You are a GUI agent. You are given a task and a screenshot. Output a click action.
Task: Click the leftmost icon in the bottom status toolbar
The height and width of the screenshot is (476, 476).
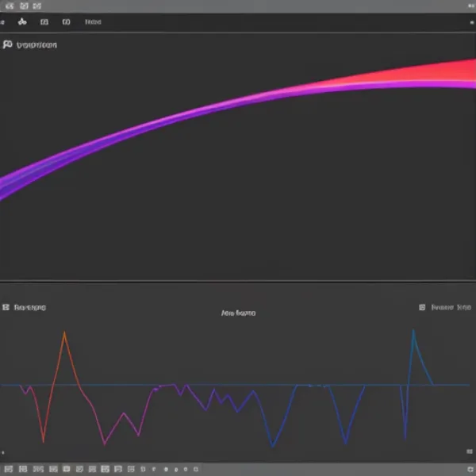tap(9, 469)
